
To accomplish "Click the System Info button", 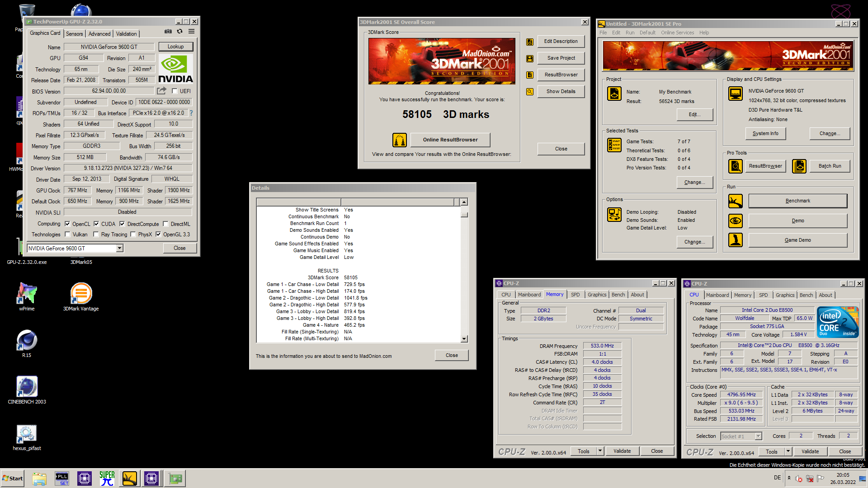I will click(765, 133).
